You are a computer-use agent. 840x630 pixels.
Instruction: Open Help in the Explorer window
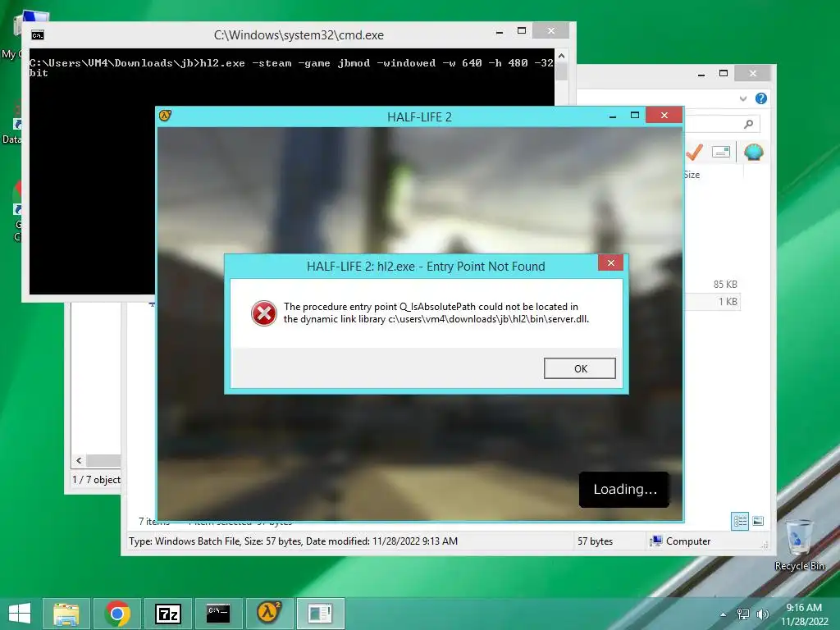tap(760, 98)
